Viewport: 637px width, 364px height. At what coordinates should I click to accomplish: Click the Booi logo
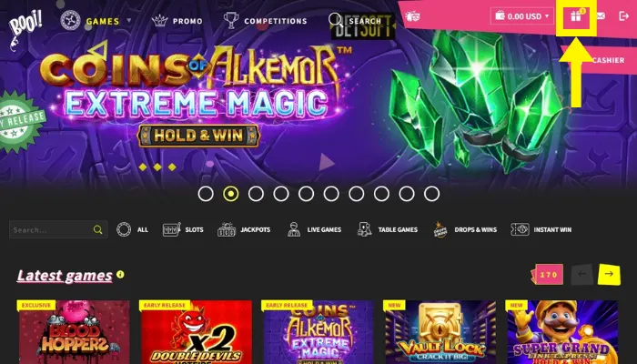coord(25,29)
